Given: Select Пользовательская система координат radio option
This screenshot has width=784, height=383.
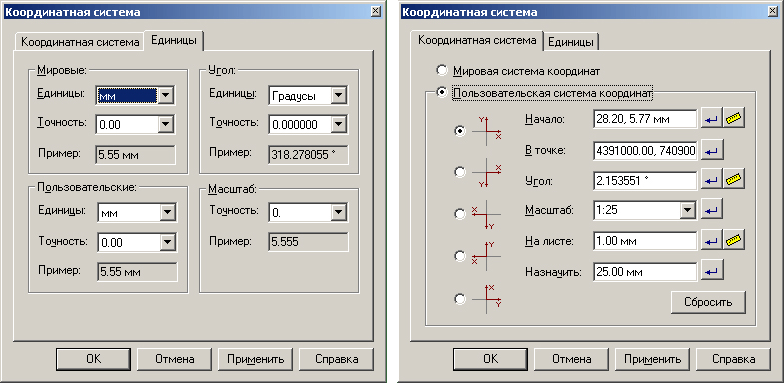Looking at the screenshot, I should pyautogui.click(x=442, y=93).
